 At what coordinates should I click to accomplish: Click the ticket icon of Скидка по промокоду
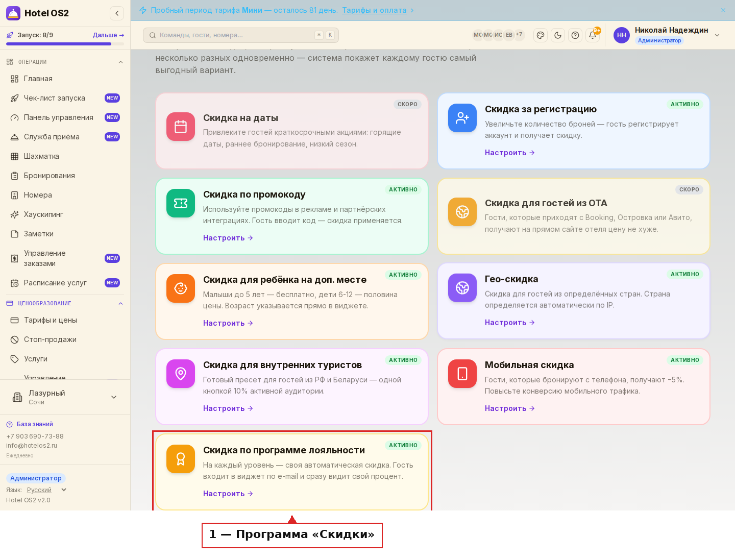pyautogui.click(x=181, y=203)
